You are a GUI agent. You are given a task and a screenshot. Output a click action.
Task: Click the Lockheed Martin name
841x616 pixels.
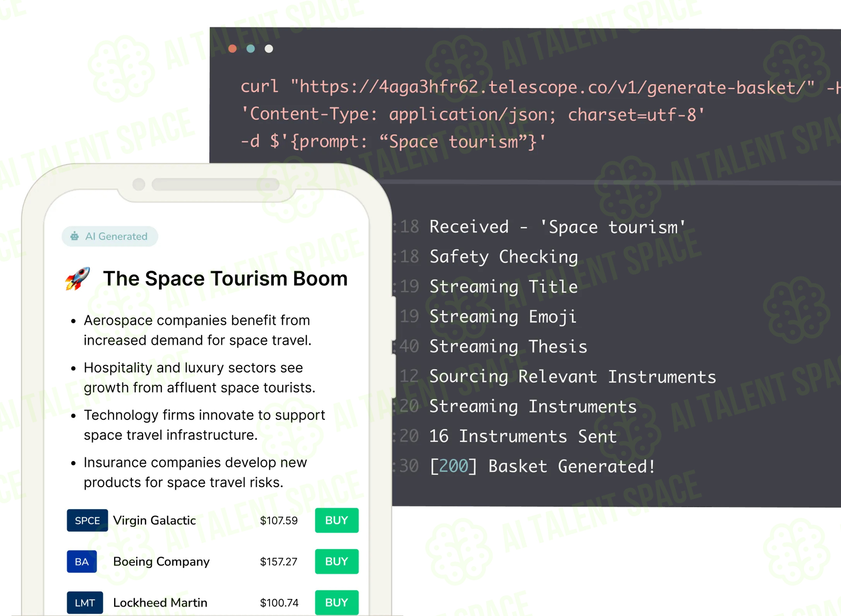[x=160, y=602]
